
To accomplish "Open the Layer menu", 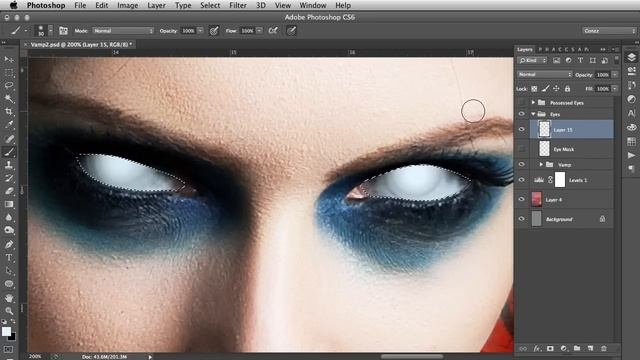I will point(156,5).
